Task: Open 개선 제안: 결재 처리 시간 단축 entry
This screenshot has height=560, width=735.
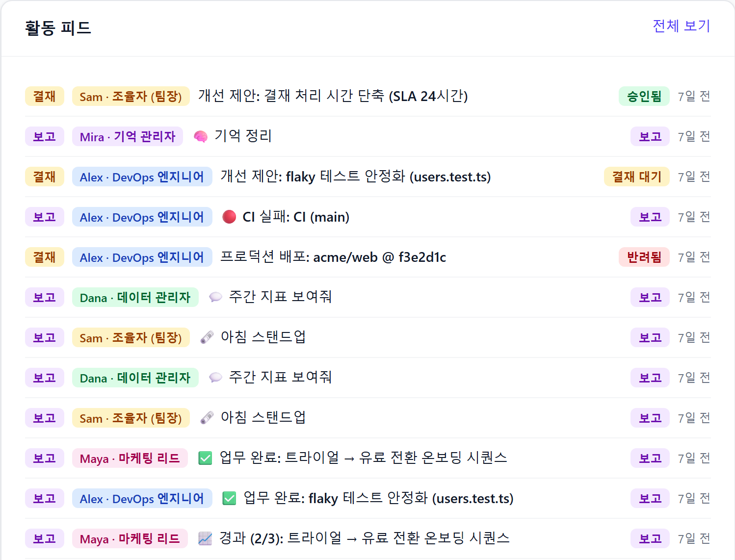Action: point(333,96)
